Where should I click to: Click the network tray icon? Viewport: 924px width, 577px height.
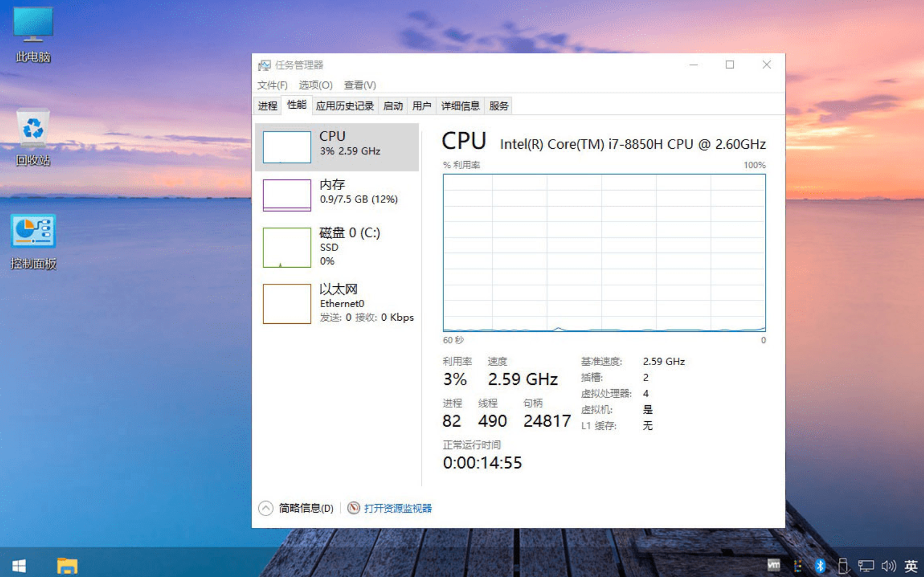pyautogui.click(x=866, y=566)
